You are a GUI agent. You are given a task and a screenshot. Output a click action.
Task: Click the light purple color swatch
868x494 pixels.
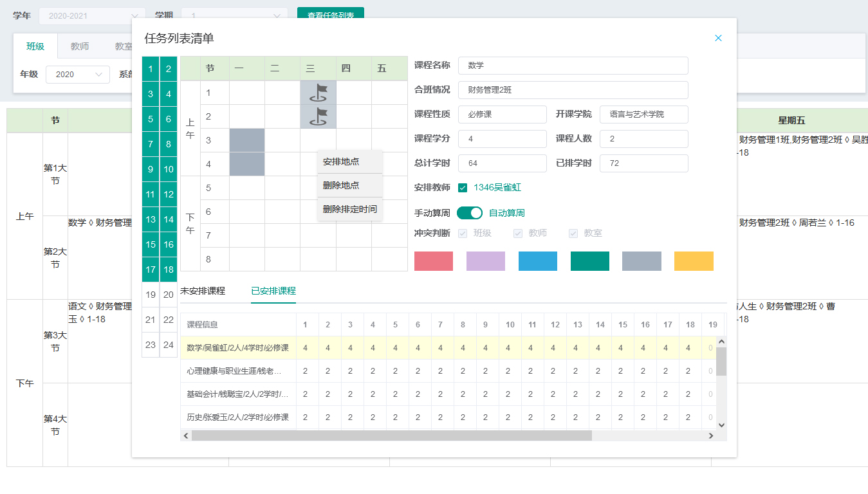(486, 261)
